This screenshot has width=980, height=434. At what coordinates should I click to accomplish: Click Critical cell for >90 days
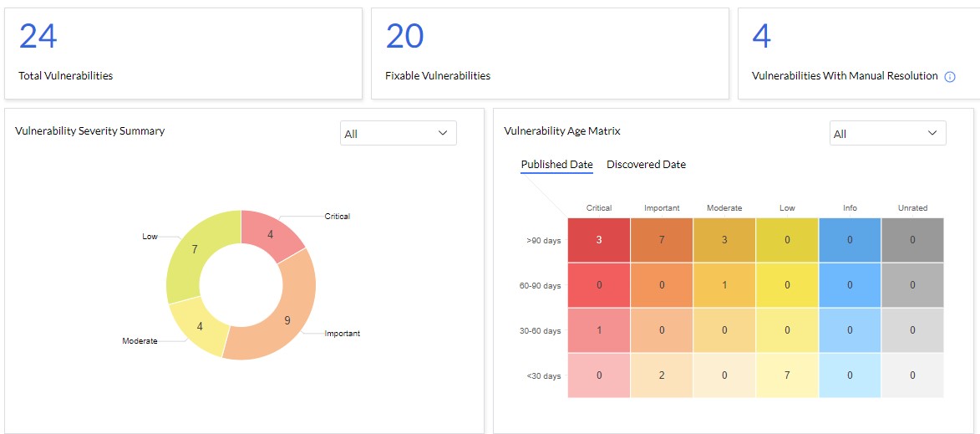tap(599, 241)
